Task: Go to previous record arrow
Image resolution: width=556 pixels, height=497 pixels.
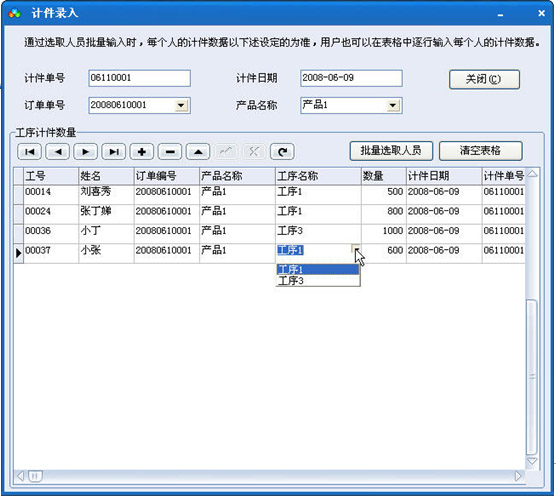Action: 57,152
